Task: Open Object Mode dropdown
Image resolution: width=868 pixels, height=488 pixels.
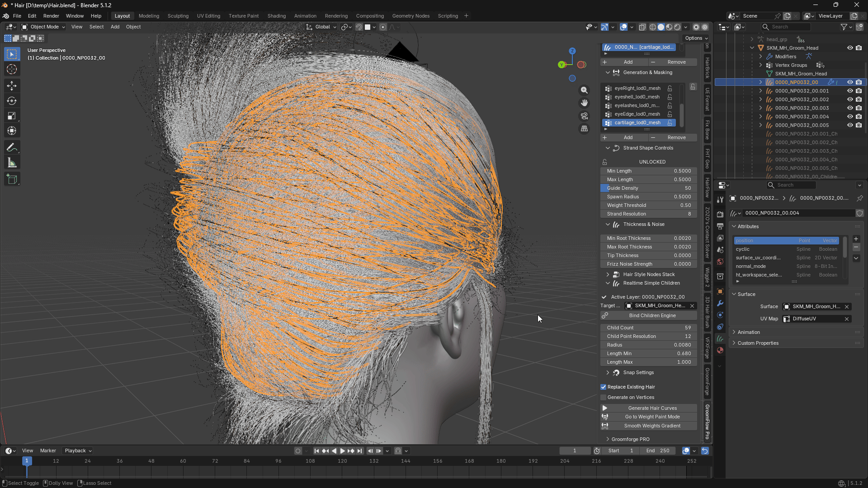Action: (43, 27)
